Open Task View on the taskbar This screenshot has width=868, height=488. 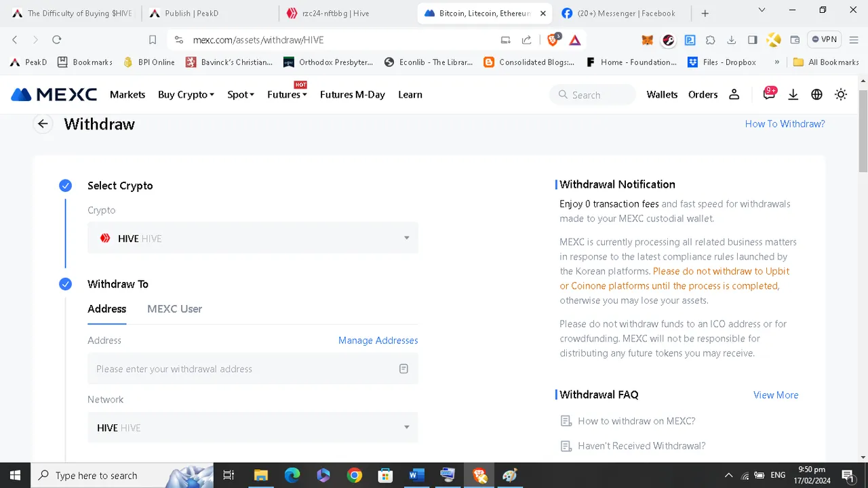(x=229, y=475)
